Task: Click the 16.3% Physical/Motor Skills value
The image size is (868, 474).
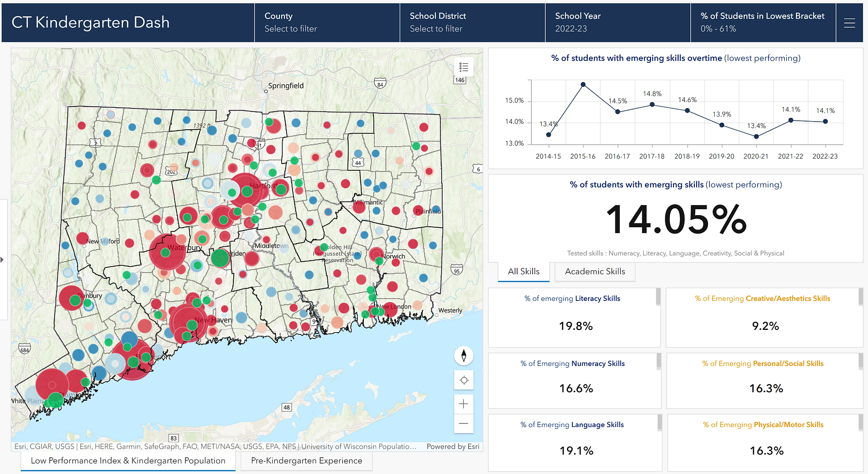Action: 767,451
